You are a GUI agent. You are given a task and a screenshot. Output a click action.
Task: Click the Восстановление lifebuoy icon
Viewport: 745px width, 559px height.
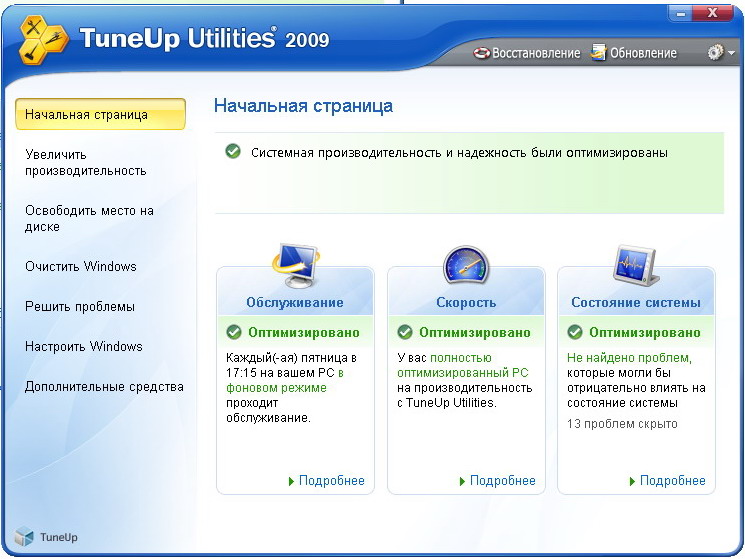(x=481, y=53)
